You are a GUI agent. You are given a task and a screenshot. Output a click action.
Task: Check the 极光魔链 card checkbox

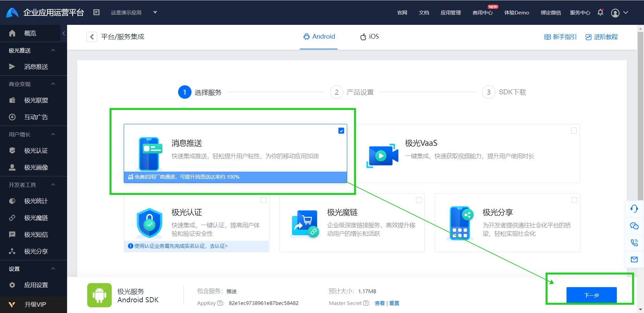point(419,200)
